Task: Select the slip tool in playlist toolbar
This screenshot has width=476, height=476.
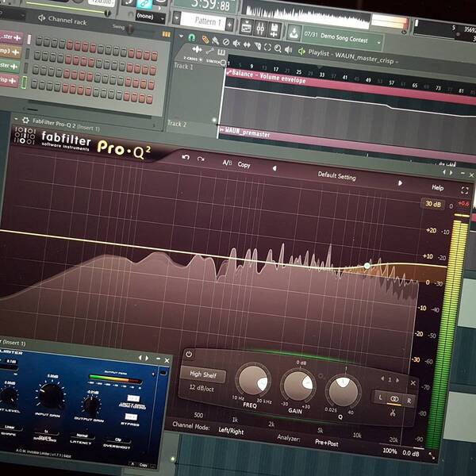Action: 247,45
